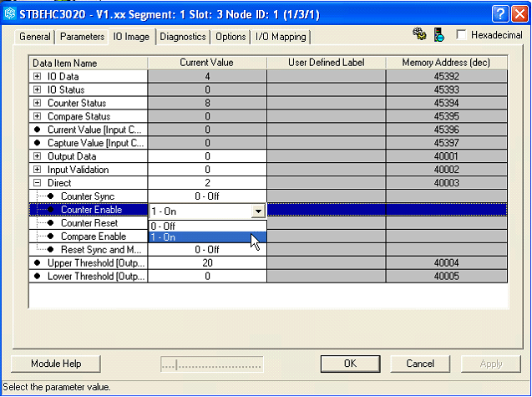Click Counter Sync value '0 - Off'
Viewport: 532px width, 397px height.
click(x=207, y=196)
